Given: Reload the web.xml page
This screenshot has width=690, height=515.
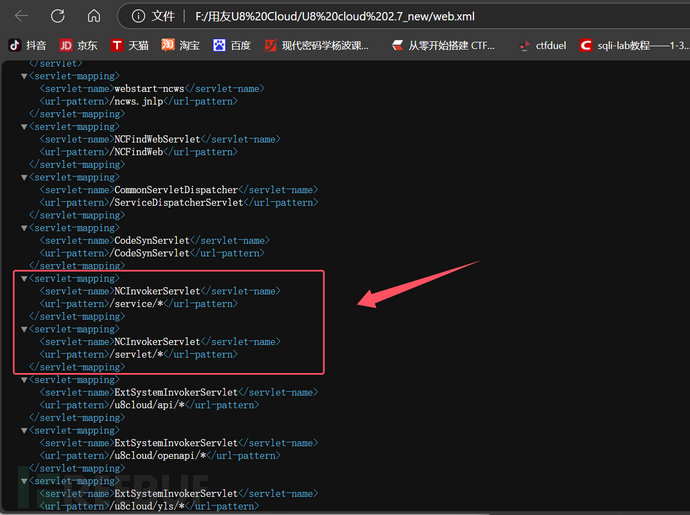Looking at the screenshot, I should (58, 16).
